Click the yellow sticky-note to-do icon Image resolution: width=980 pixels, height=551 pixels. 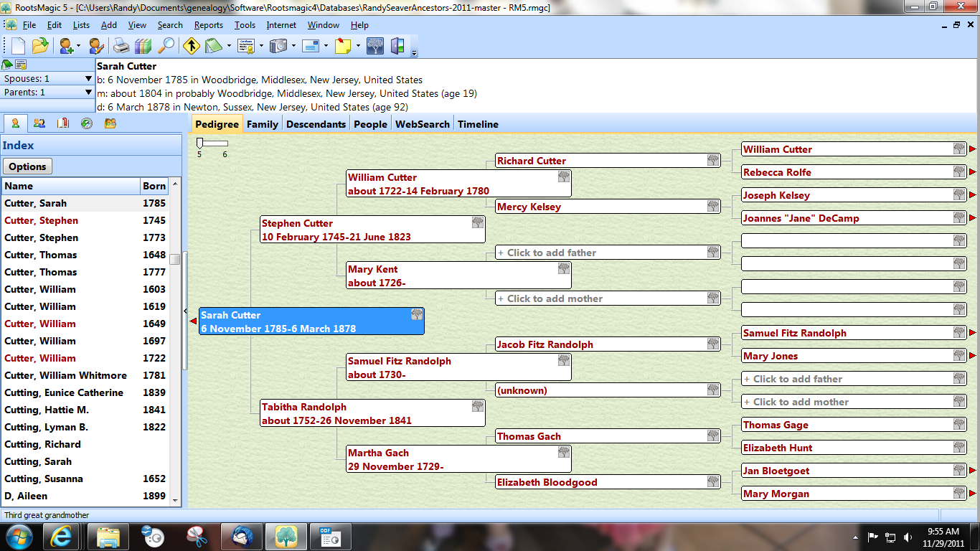[x=344, y=44]
